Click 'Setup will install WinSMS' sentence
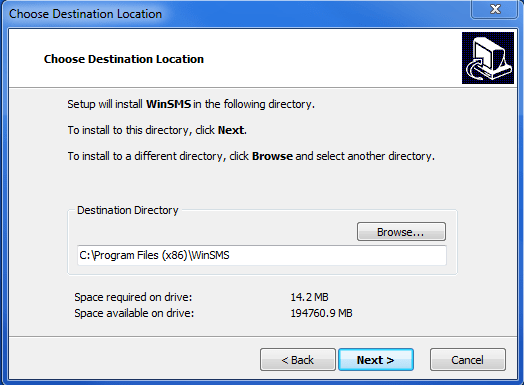The width and height of the screenshot is (524, 385). 191,104
